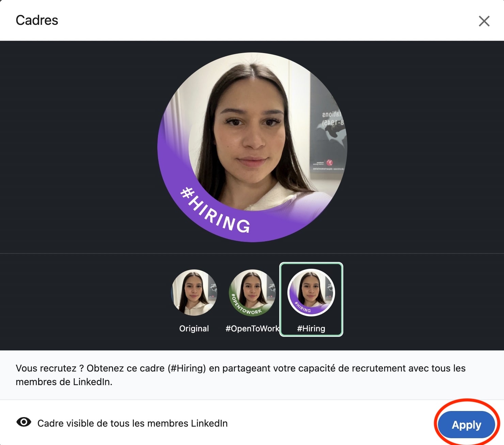Switch selection back to the Original frame
504x445 pixels.
pos(194,292)
